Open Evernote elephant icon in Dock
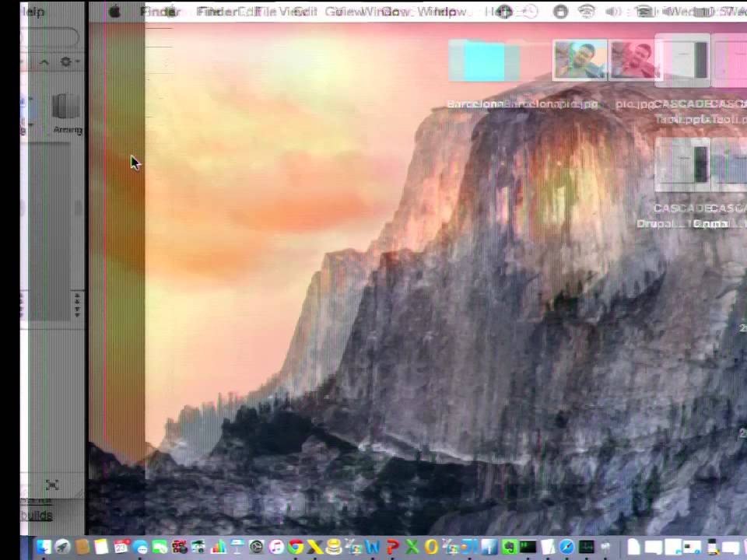The height and width of the screenshot is (560, 747). 508,547
